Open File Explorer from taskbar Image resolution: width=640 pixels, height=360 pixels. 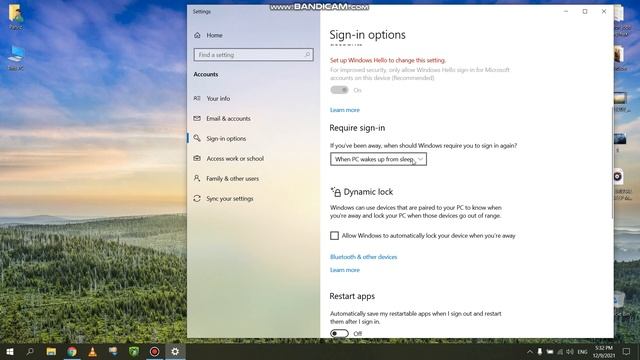click(x=51, y=351)
